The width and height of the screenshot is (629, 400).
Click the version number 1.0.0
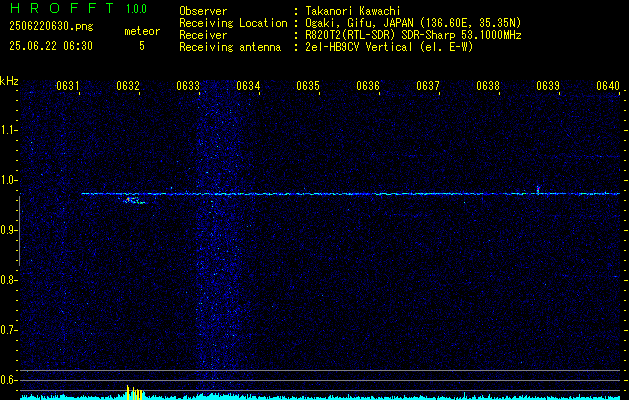[136, 9]
